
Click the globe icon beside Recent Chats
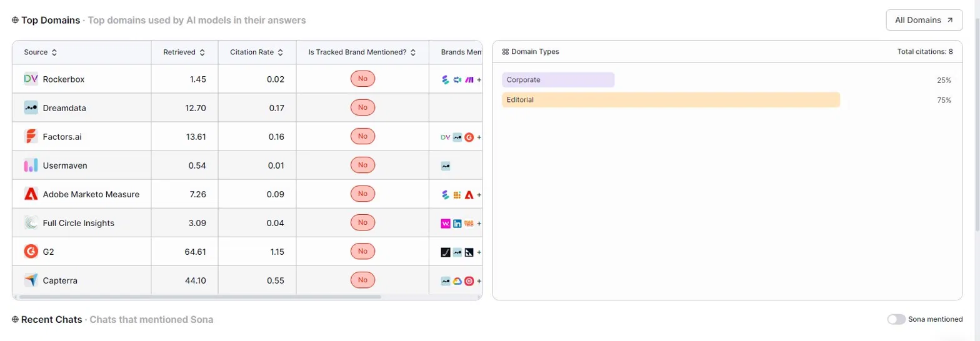coord(15,319)
